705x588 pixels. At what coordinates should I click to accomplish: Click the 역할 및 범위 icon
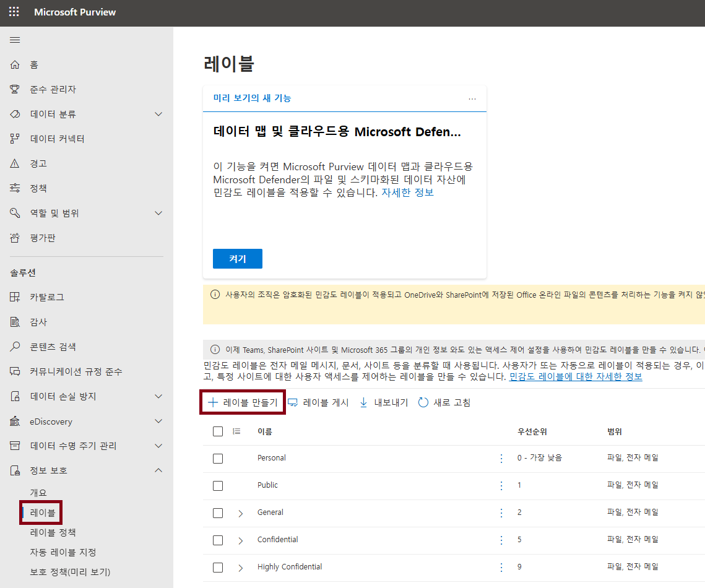coord(15,213)
